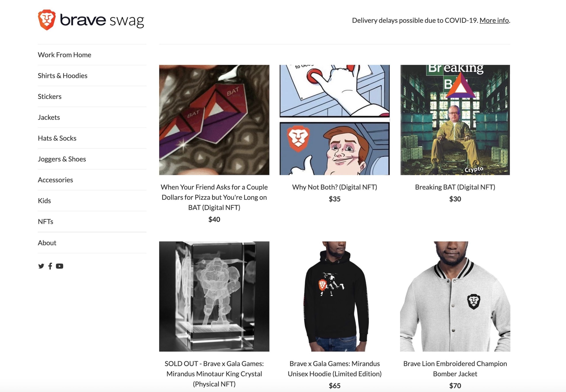View the Minotaur King Crystal thumbnail
Screen dimensions: 566x392
point(214,297)
